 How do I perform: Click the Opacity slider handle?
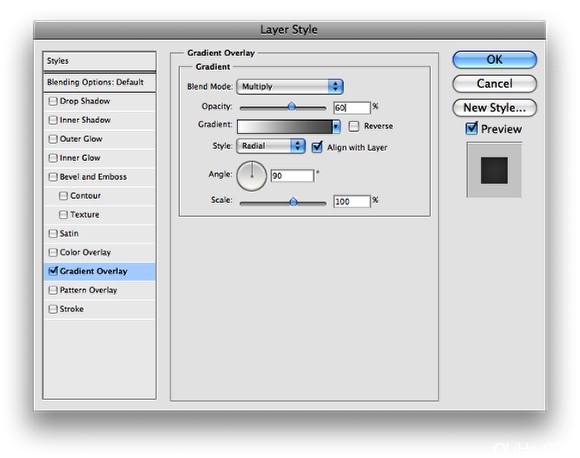pos(291,107)
